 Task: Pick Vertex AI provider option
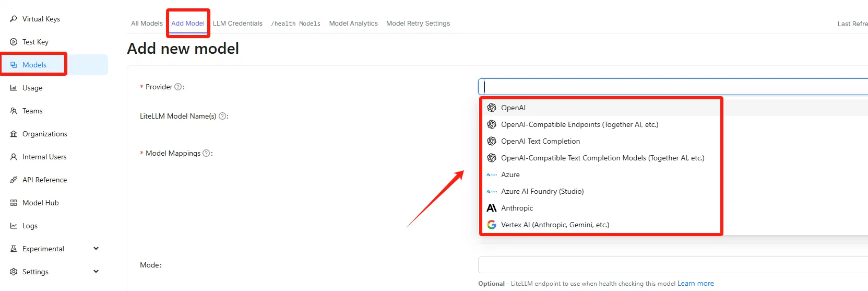[x=554, y=225]
